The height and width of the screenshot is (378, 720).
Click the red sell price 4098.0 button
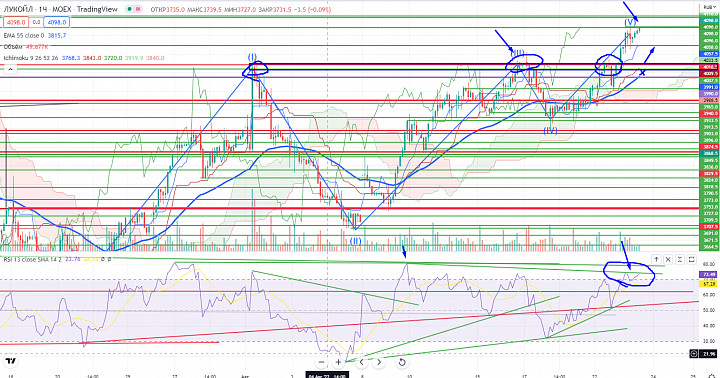coord(16,22)
